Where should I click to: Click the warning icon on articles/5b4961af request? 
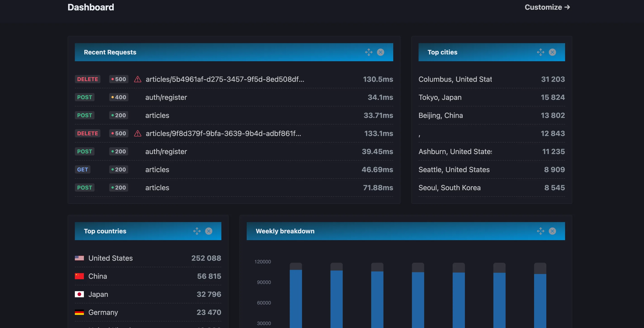click(x=137, y=79)
